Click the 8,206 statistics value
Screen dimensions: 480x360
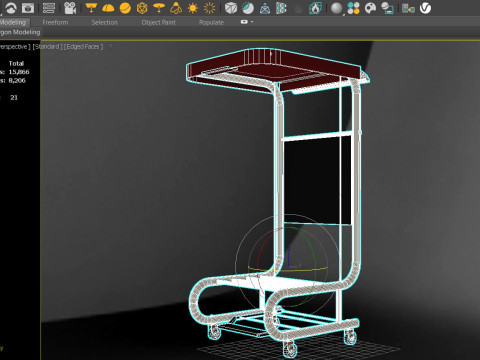(17, 80)
